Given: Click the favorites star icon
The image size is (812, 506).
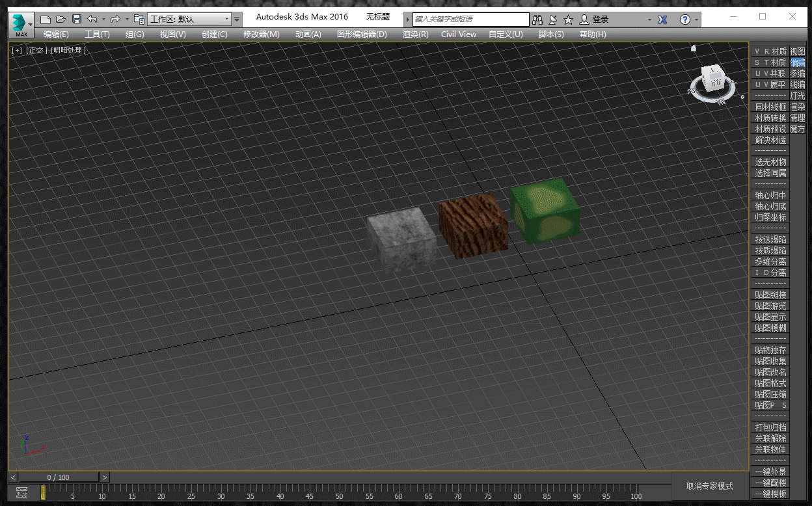Looking at the screenshot, I should [568, 20].
